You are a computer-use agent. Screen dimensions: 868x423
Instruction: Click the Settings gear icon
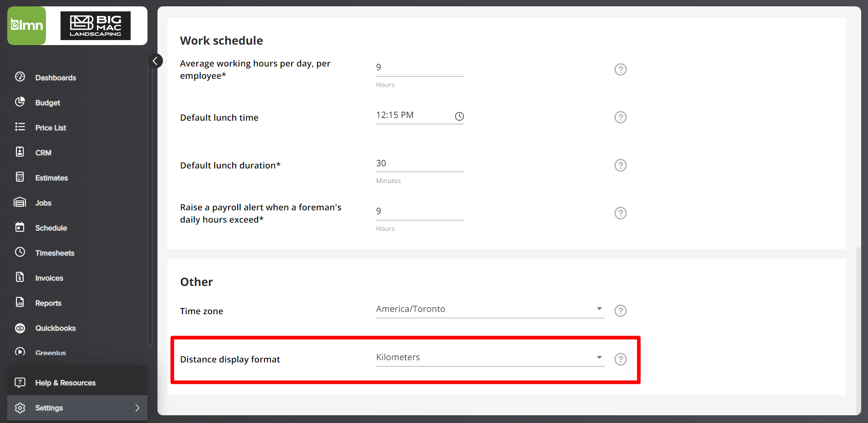point(20,408)
